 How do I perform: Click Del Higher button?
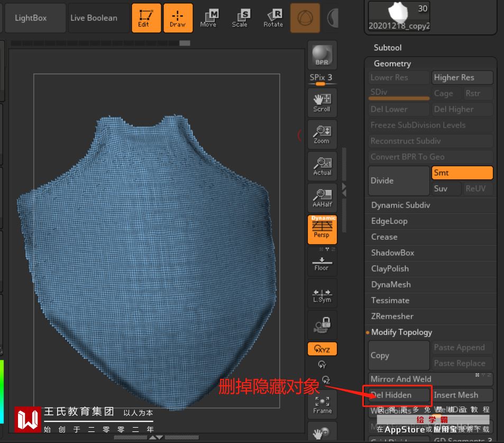click(x=462, y=110)
